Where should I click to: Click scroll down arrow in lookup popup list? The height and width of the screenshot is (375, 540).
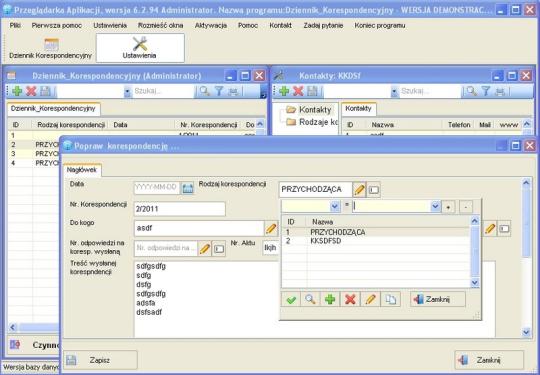pyautogui.click(x=475, y=283)
